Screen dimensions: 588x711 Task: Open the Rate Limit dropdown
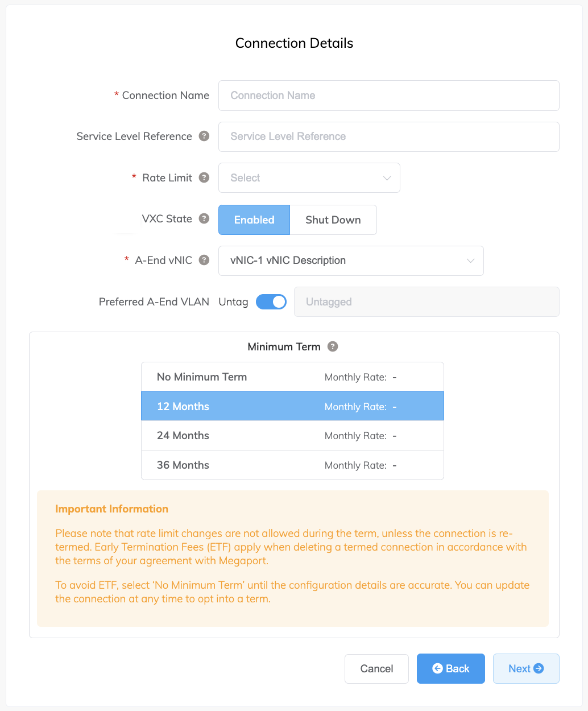pyautogui.click(x=309, y=178)
